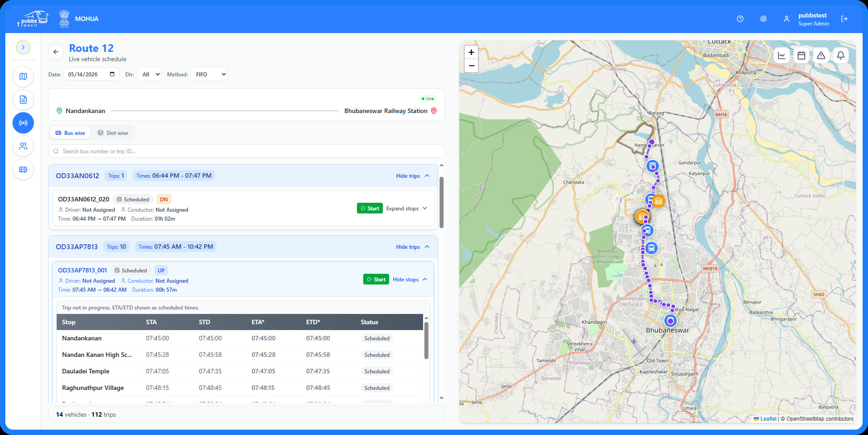Click the OD33AP7813 bus header
868x435 pixels.
coord(243,247)
